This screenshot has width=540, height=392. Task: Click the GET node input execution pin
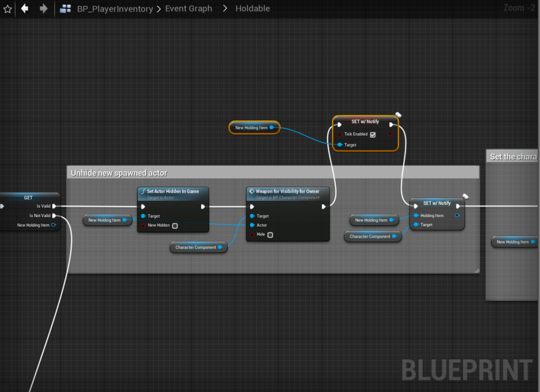pyautogui.click(x=2, y=206)
